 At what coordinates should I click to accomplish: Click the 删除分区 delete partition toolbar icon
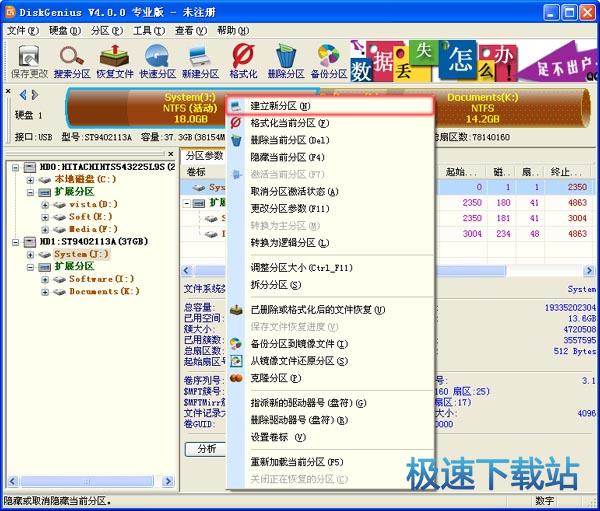(286, 61)
